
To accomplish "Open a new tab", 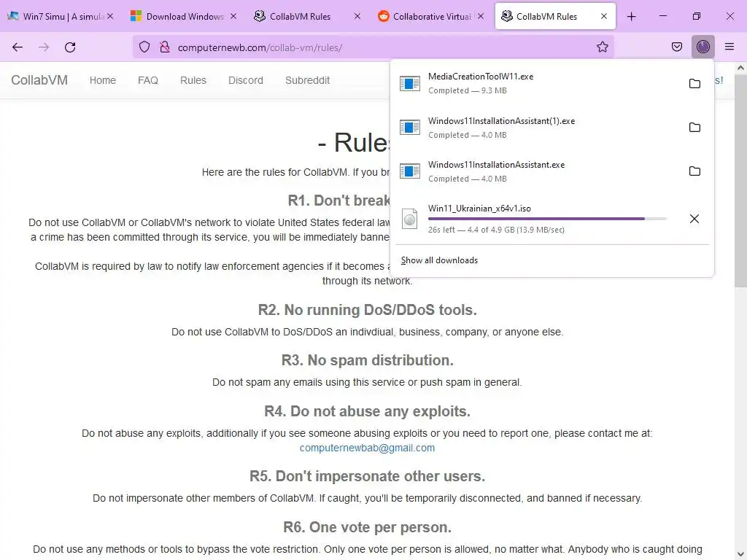I will [631, 17].
